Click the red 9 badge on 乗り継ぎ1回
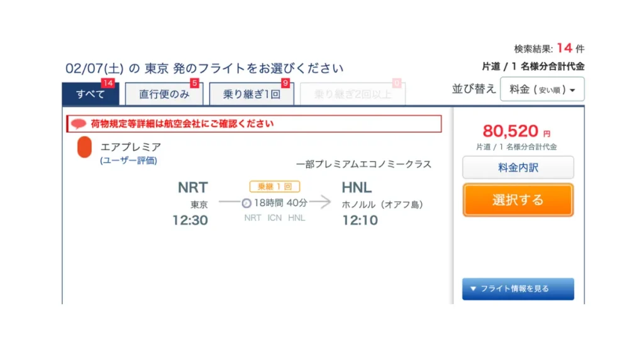This screenshot has height=338, width=644. pyautogui.click(x=286, y=84)
